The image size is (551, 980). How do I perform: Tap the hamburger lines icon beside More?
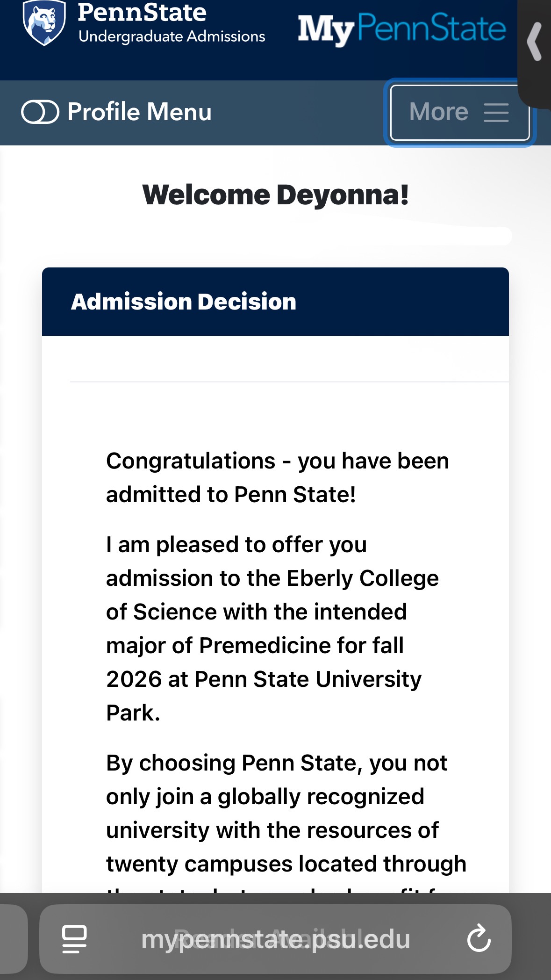(496, 113)
